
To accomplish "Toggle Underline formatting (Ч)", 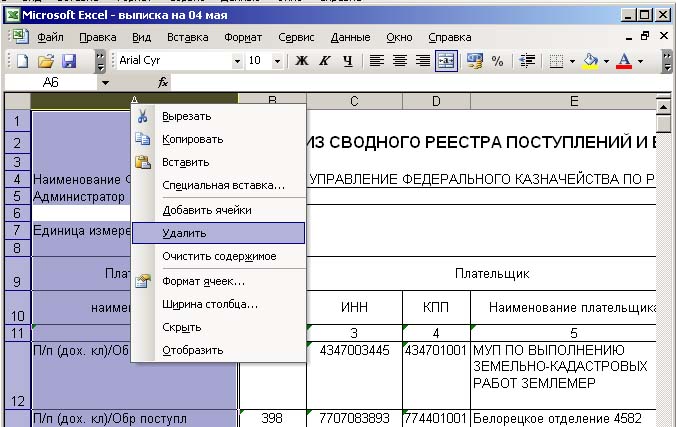I will [x=347, y=61].
